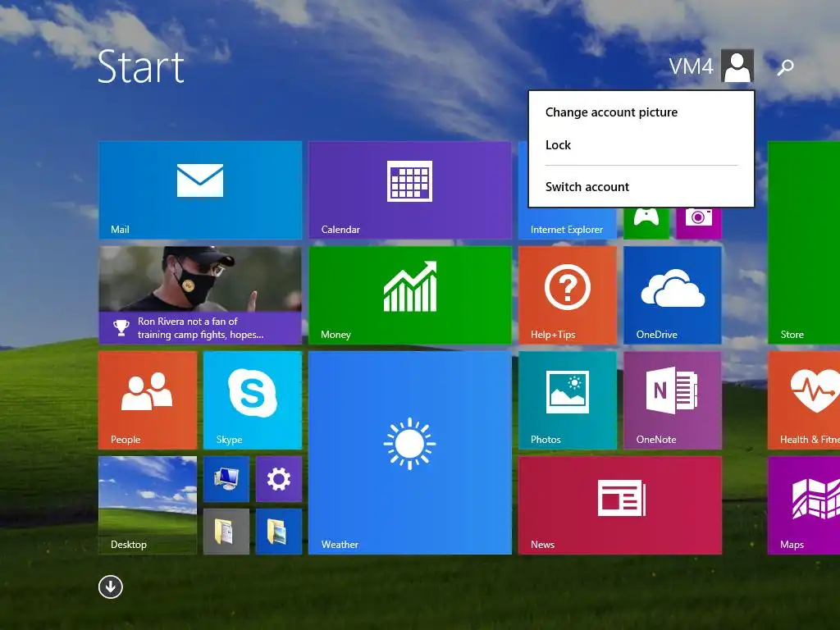Click the Start heading text

pyautogui.click(x=141, y=66)
